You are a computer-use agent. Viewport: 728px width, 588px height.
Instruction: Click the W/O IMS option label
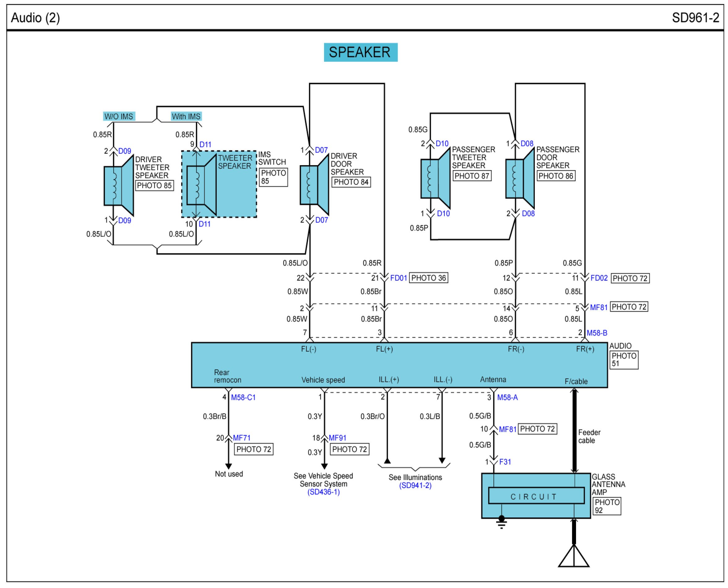(119, 116)
